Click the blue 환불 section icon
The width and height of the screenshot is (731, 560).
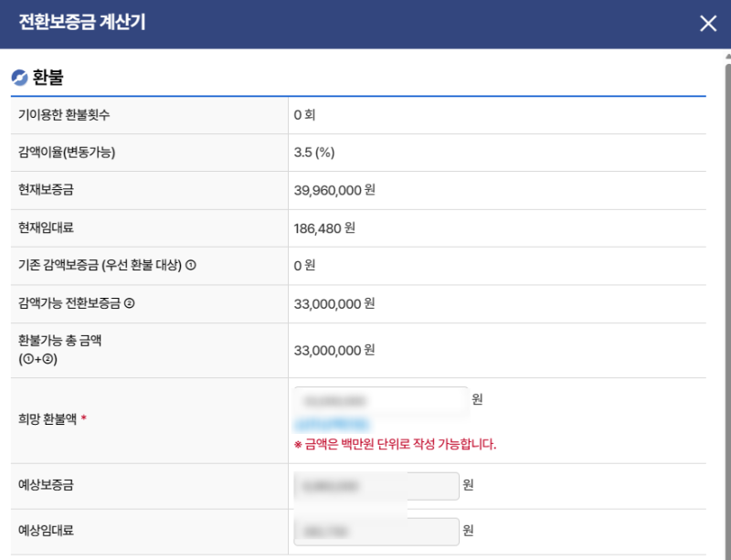pos(19,78)
